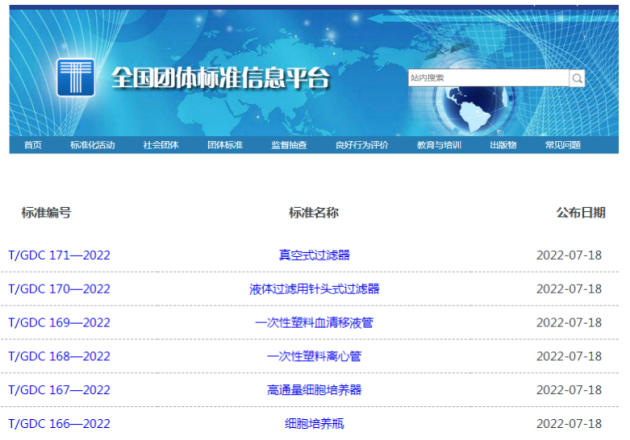Open the 细胞培养瓶 standard link
Image resolution: width=630 pixels, height=440 pixels.
pyautogui.click(x=314, y=423)
